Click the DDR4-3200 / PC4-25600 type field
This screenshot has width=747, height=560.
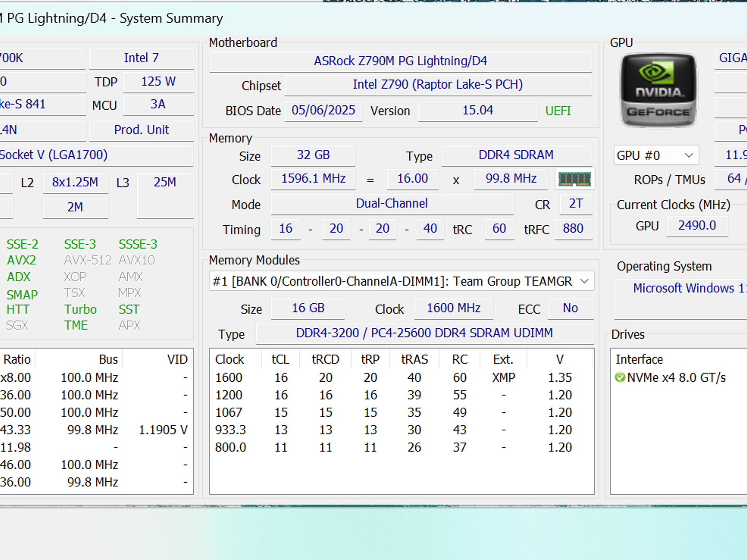coord(425,333)
